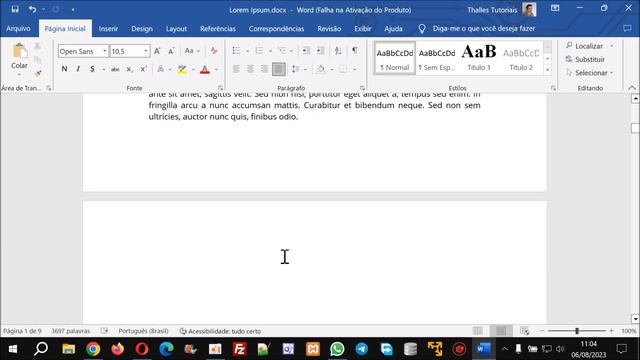Switch to Revisão tab
Image resolution: width=640 pixels, height=360 pixels.
329,29
